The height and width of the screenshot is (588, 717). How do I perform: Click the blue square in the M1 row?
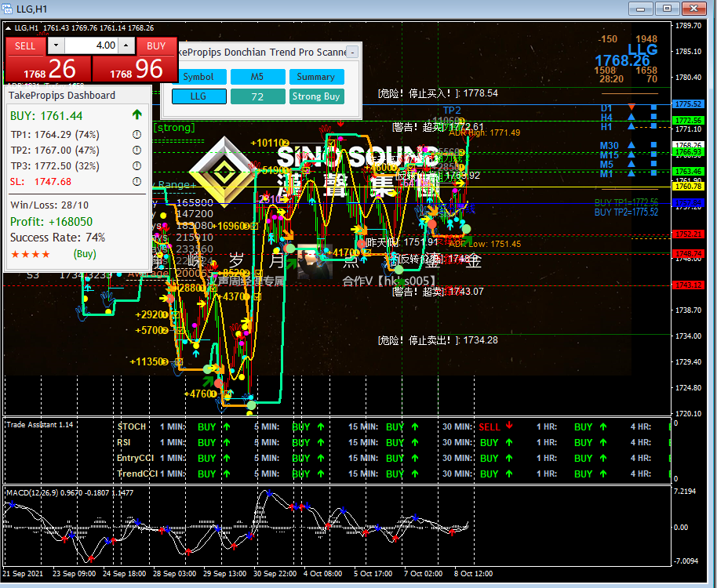(654, 173)
